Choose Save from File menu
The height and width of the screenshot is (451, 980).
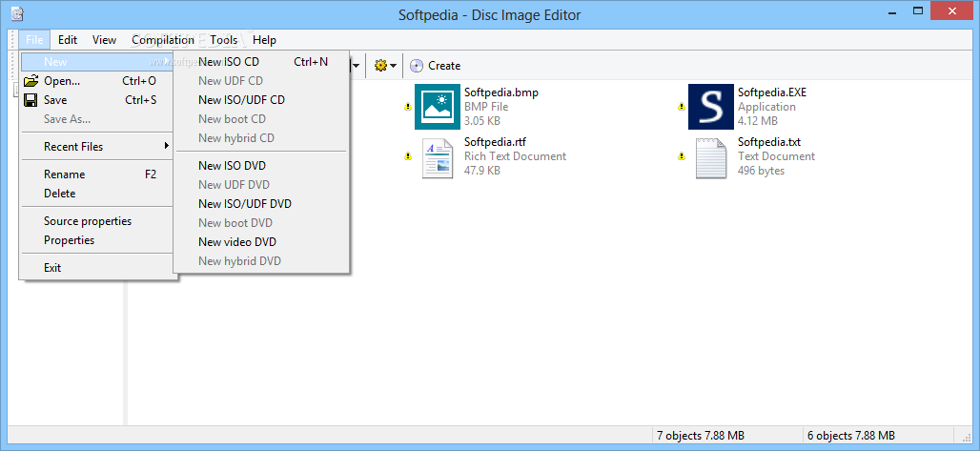97,100
